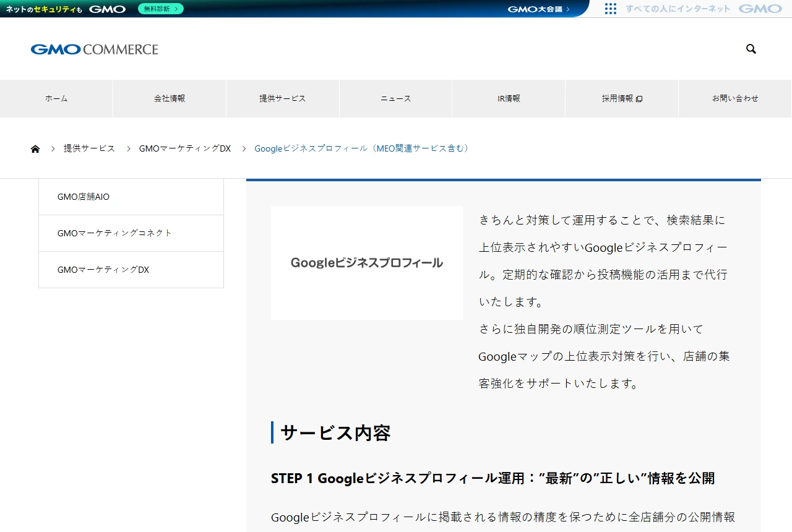Click the GMO logo in top banner
This screenshot has width=792, height=532.
(107, 9)
